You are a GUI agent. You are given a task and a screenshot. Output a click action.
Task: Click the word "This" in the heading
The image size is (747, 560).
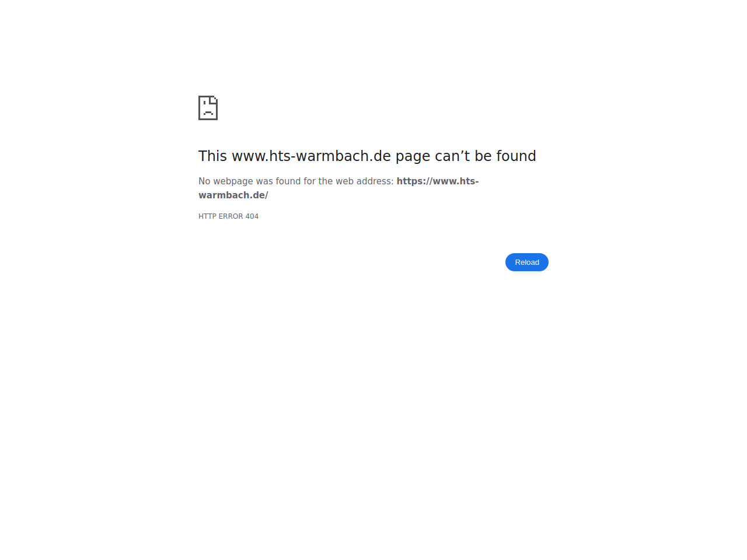212,156
